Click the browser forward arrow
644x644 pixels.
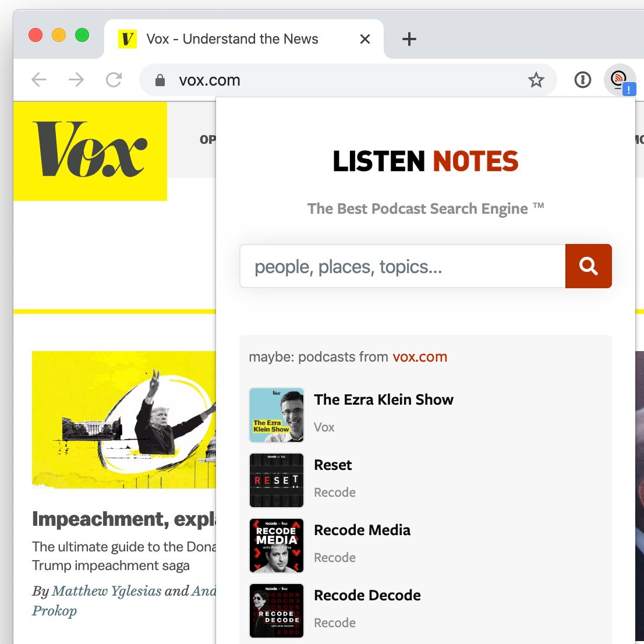(76, 80)
